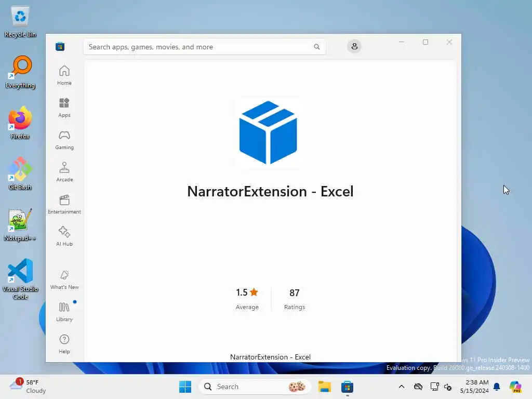This screenshot has height=399, width=532.
Task: Focus the Store search apps field
Action: pyautogui.click(x=205, y=47)
